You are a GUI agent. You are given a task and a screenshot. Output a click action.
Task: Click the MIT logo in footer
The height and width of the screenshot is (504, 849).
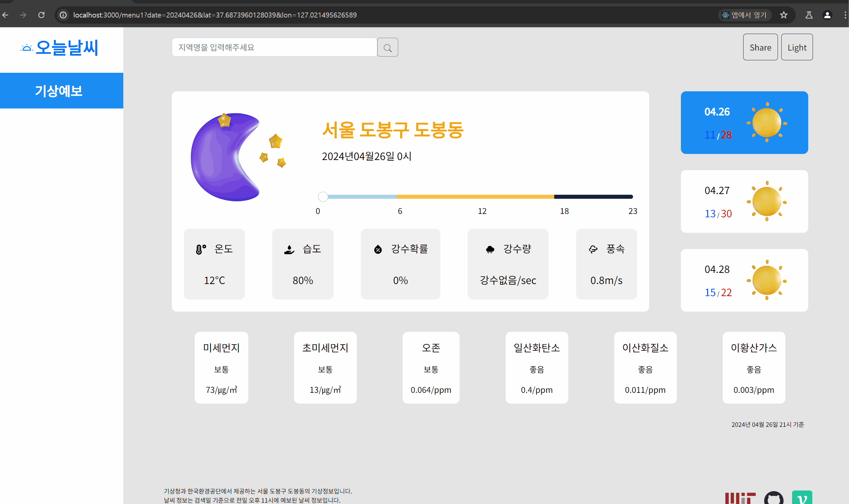pos(740,499)
